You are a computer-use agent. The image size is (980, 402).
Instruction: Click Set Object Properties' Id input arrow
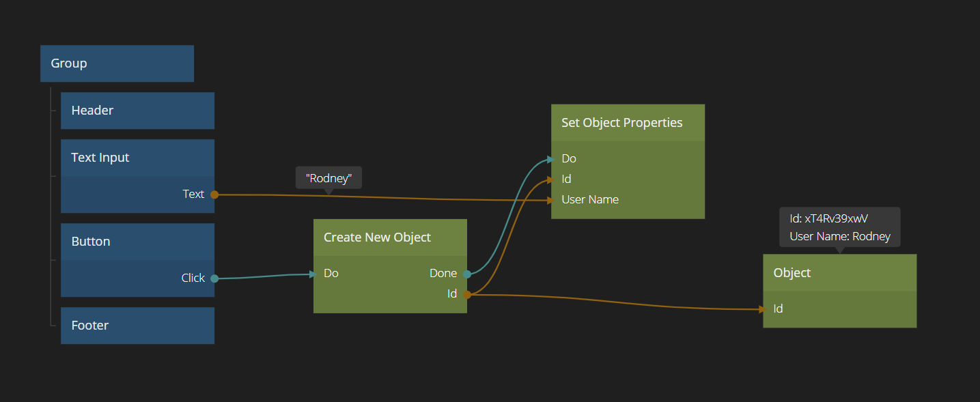point(550,180)
